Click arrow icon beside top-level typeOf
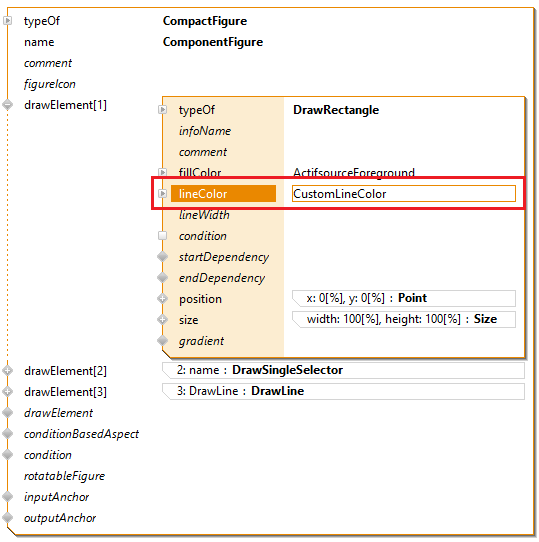 tap(7, 21)
